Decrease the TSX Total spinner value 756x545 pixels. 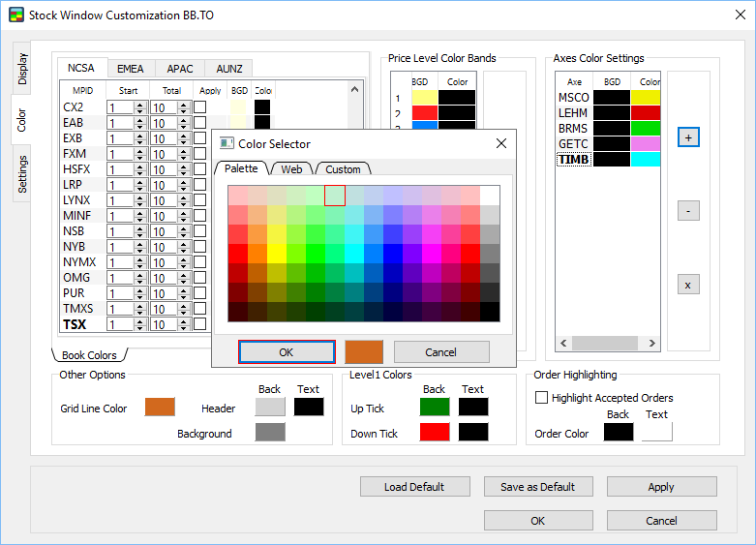184,328
